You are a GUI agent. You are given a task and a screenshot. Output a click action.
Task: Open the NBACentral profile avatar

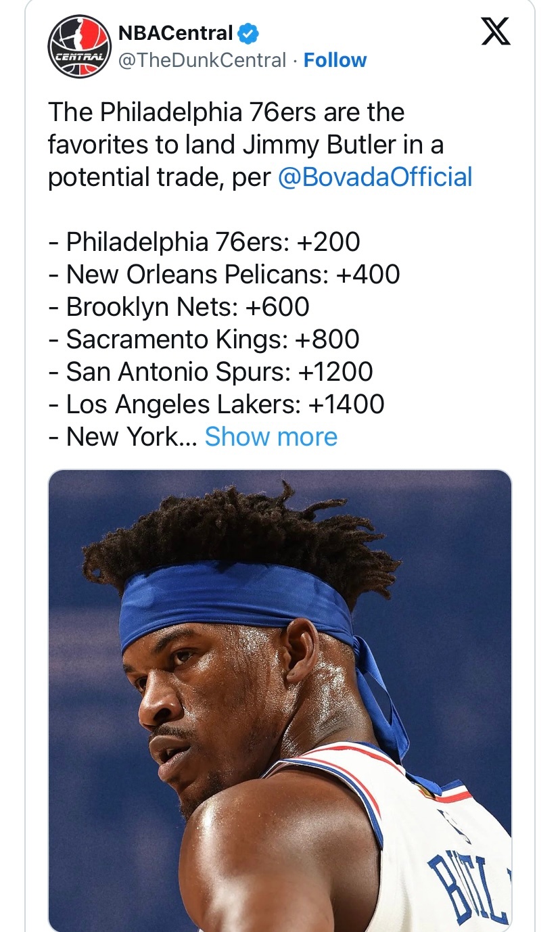pos(79,47)
